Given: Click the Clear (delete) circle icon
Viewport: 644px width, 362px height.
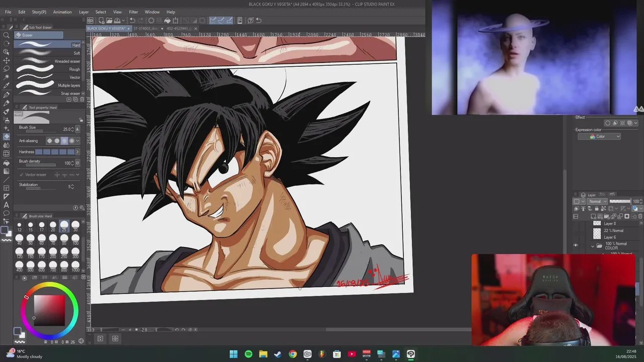Looking at the screenshot, I should click(x=151, y=21).
